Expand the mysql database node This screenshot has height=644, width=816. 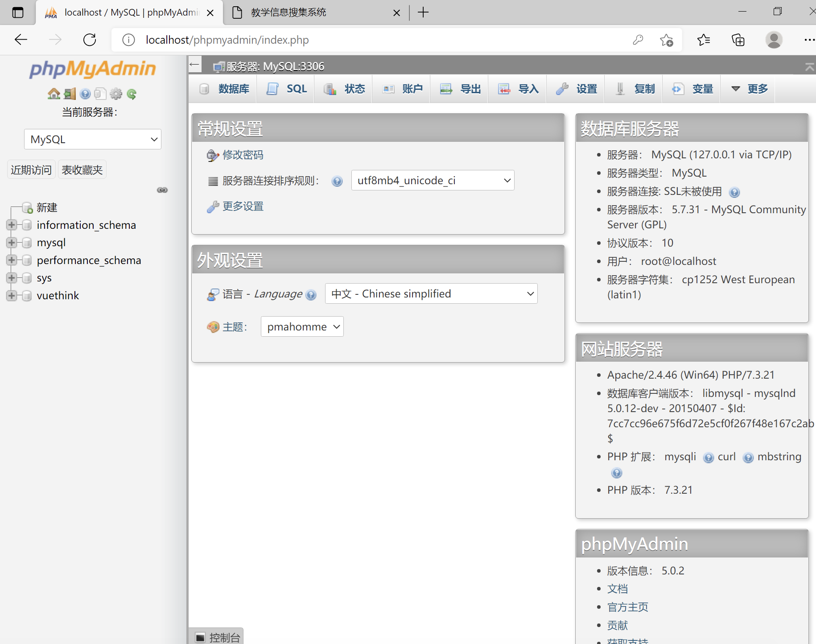coord(12,242)
